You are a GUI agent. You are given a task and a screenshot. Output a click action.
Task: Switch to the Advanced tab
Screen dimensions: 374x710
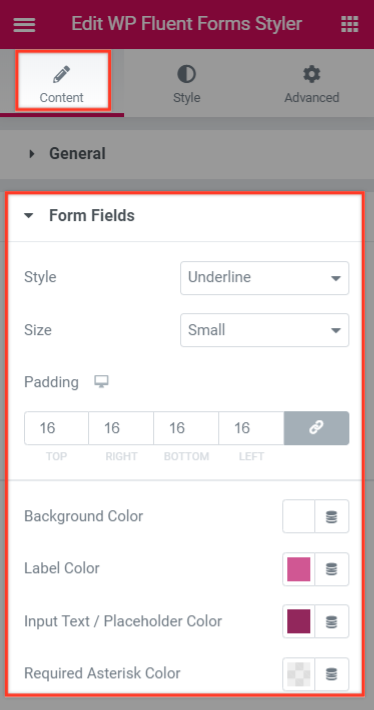(312, 83)
